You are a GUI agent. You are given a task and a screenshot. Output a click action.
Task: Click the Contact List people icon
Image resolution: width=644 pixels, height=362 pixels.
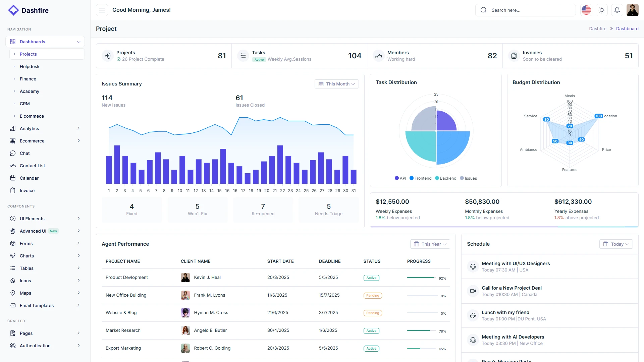coord(13,166)
